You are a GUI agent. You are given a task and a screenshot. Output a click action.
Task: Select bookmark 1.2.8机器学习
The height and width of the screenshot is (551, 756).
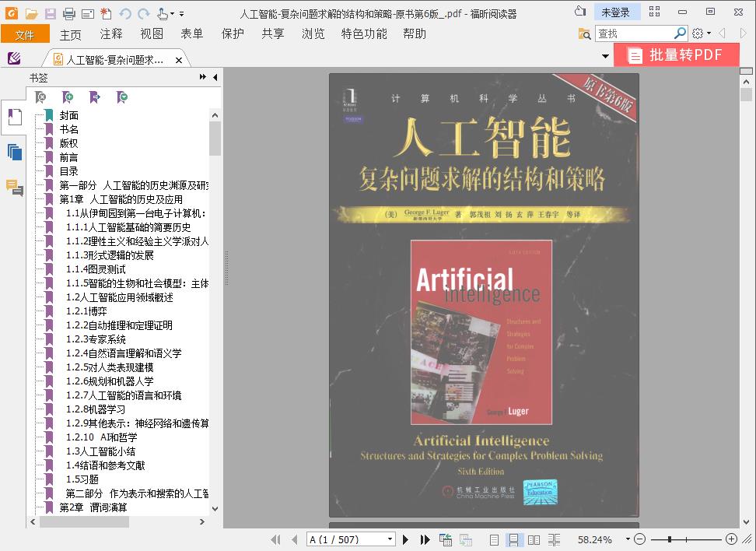(96, 409)
